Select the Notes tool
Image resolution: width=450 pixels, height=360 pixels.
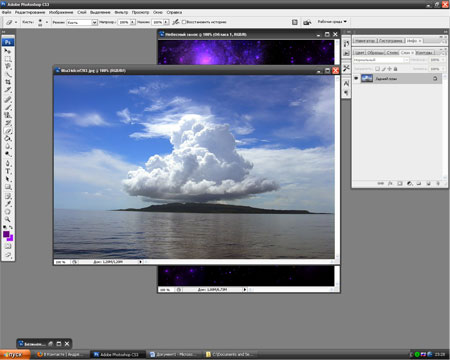(8, 196)
